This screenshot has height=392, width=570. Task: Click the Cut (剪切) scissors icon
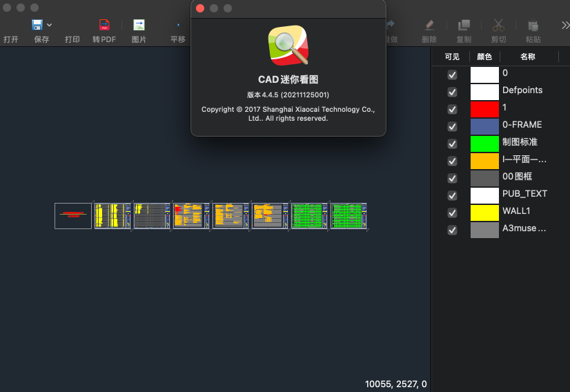[x=498, y=25]
